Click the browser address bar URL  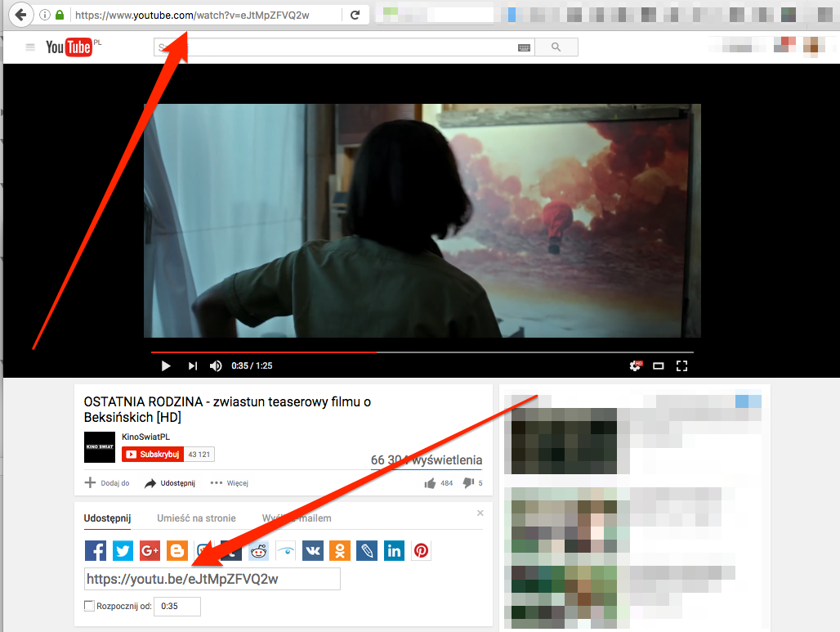coord(192,15)
